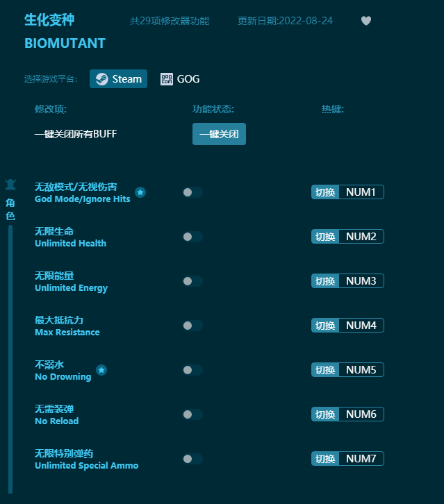Click the 一键关闭 button
Viewport: 444px width, 504px height.
pos(219,134)
